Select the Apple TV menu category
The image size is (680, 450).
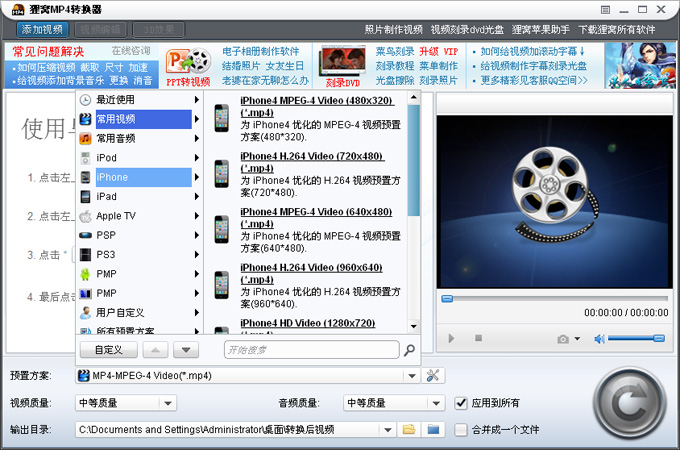click(x=139, y=216)
